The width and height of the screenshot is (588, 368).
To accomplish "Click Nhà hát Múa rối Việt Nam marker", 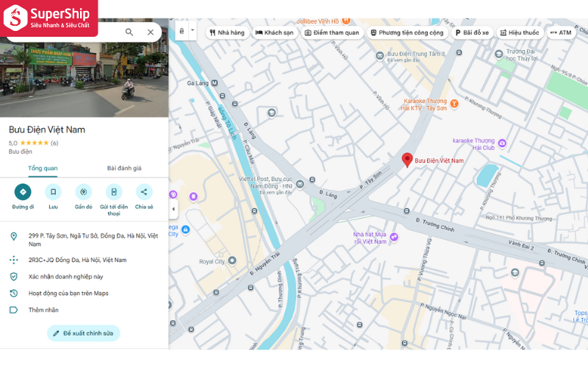I will (394, 236).
